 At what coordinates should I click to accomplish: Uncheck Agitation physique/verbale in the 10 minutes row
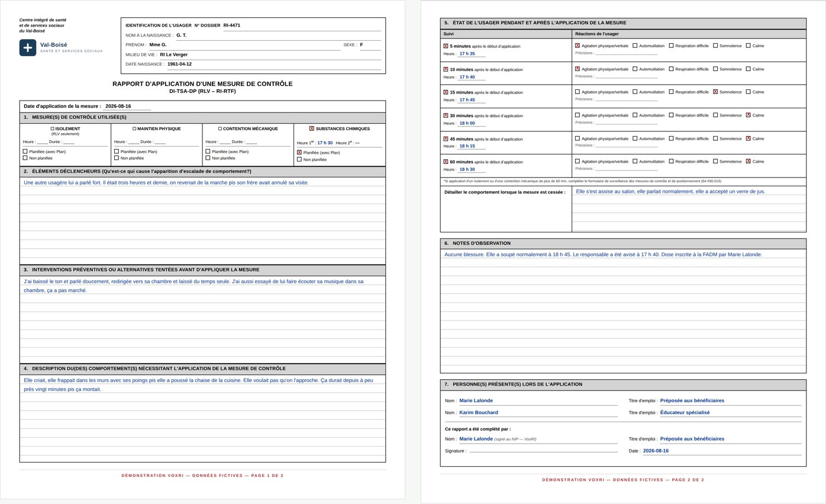(x=577, y=69)
